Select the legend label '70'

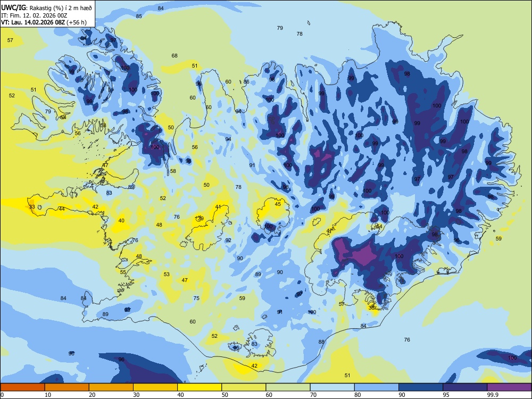click(313, 395)
